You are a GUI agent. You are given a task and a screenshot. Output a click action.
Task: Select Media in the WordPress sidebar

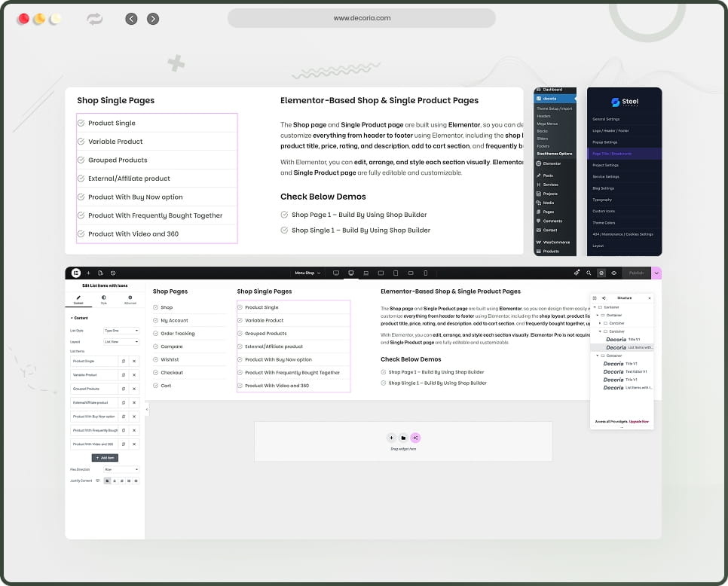548,202
